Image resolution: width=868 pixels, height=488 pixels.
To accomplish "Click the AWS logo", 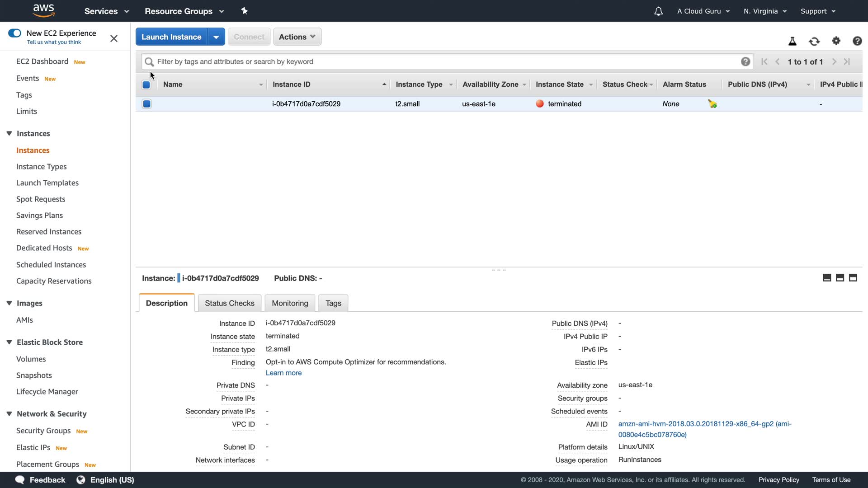I will pos(44,10).
